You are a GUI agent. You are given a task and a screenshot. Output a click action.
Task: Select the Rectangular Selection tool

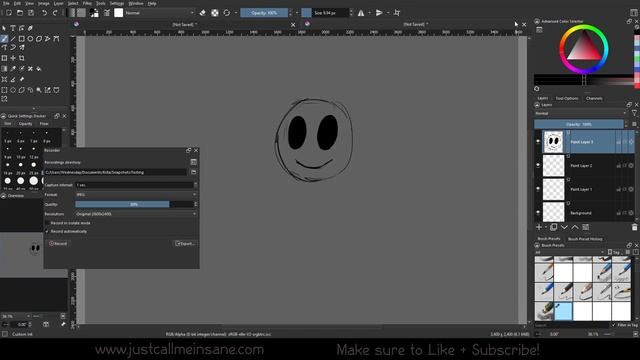click(4, 90)
